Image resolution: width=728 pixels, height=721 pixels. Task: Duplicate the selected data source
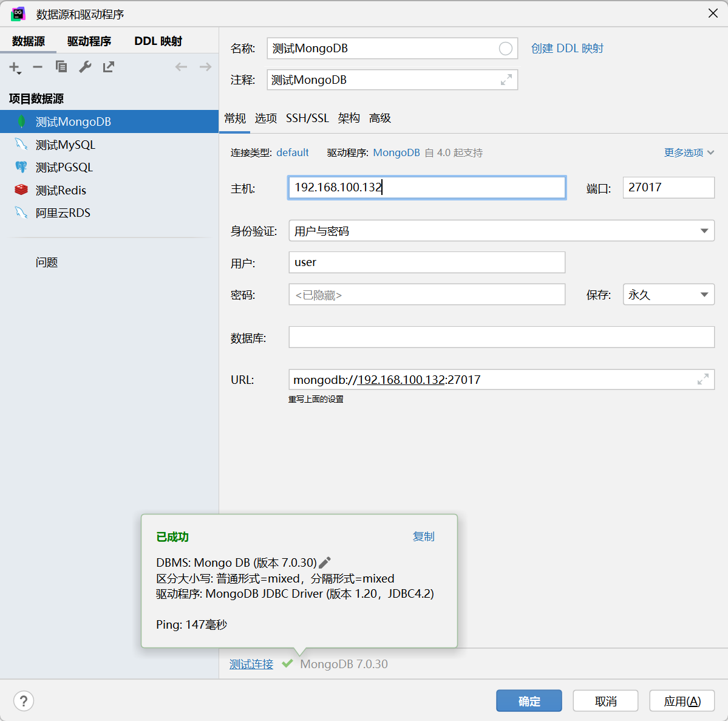(x=61, y=67)
